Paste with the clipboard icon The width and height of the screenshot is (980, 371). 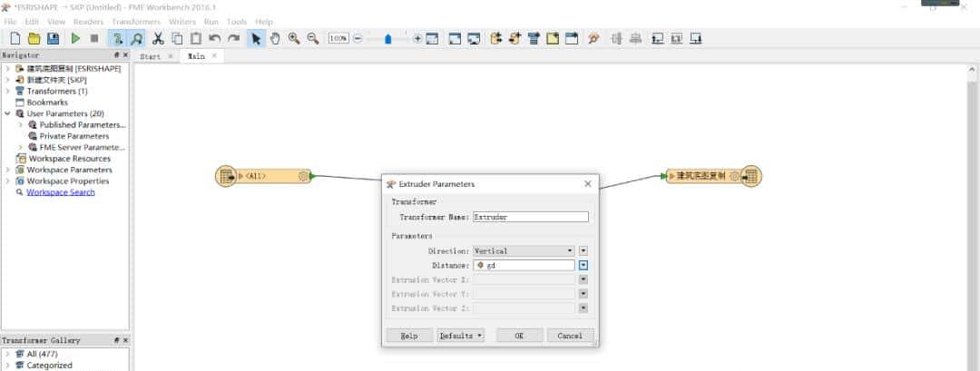pos(196,39)
